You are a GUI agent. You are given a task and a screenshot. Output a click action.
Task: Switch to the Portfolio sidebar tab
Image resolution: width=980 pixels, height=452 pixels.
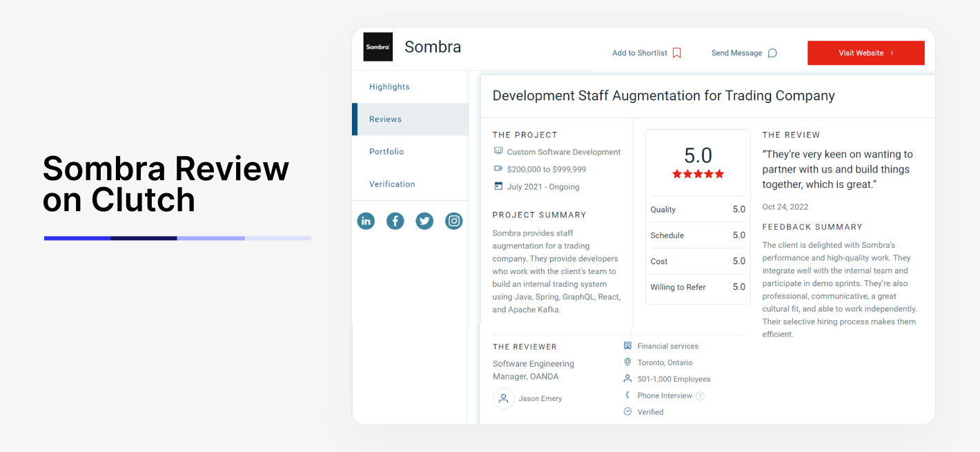click(x=410, y=152)
